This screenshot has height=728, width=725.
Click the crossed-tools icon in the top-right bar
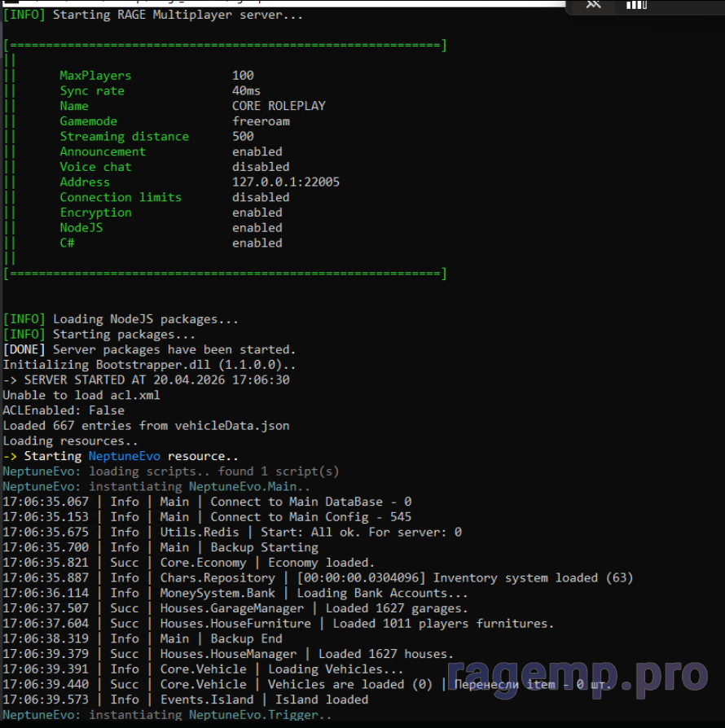594,5
